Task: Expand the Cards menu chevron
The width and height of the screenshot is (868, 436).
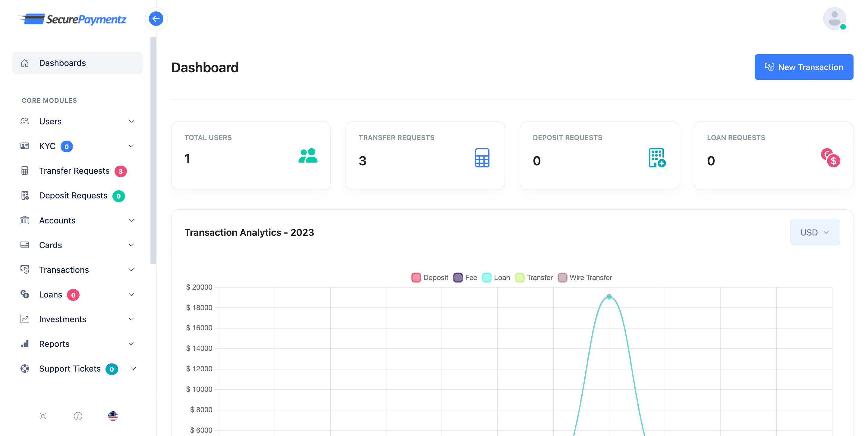Action: point(131,245)
